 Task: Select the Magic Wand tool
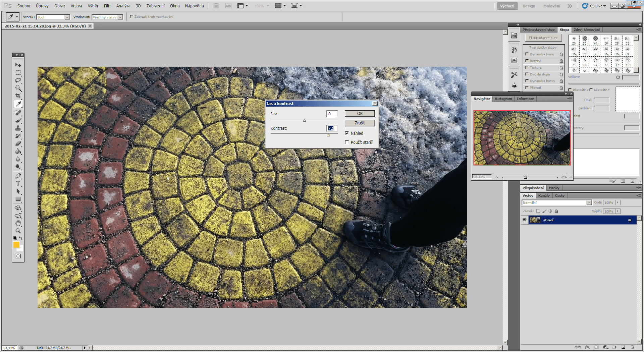18,88
